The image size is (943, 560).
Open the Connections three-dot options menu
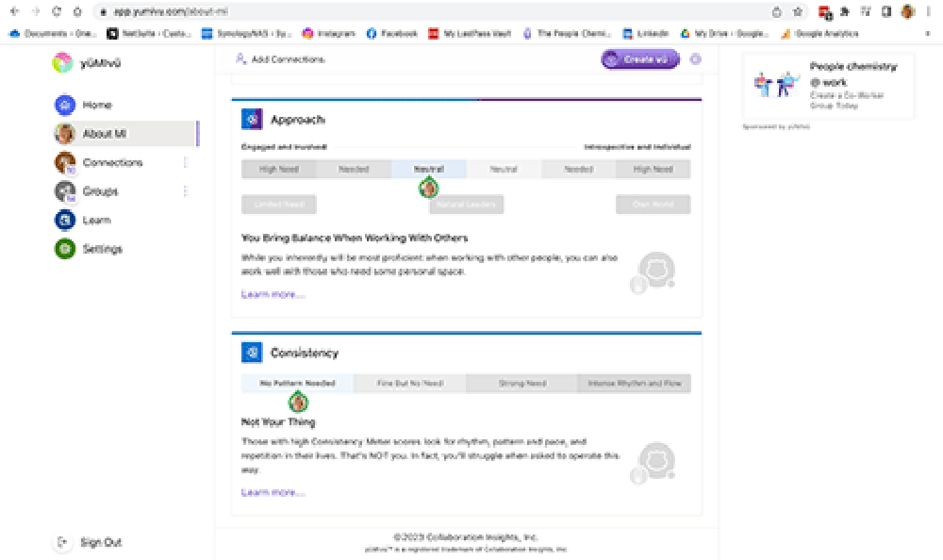click(185, 161)
